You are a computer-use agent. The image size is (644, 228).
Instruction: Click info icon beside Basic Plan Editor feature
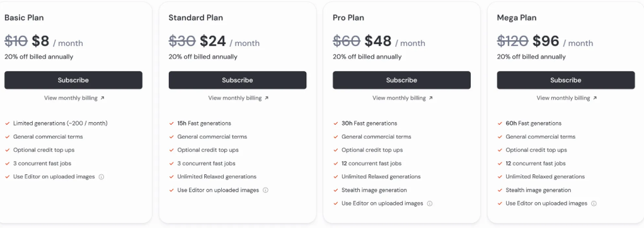tap(101, 176)
